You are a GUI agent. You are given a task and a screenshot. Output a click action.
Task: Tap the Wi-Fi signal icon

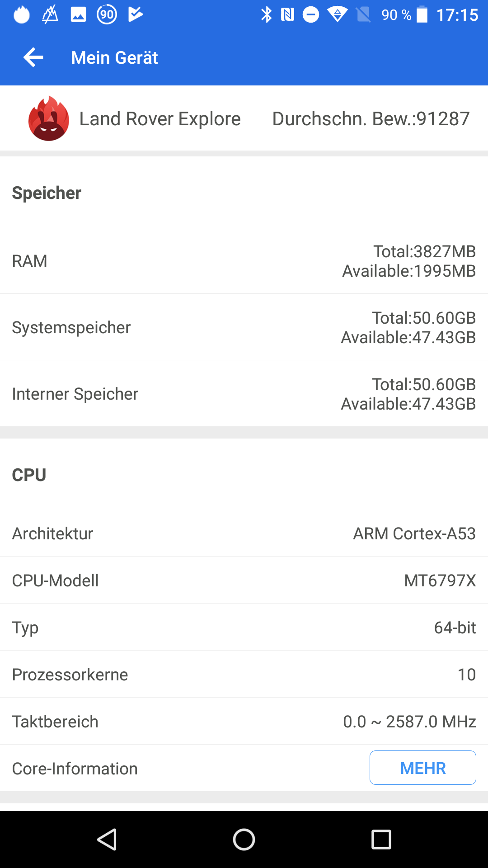click(337, 14)
